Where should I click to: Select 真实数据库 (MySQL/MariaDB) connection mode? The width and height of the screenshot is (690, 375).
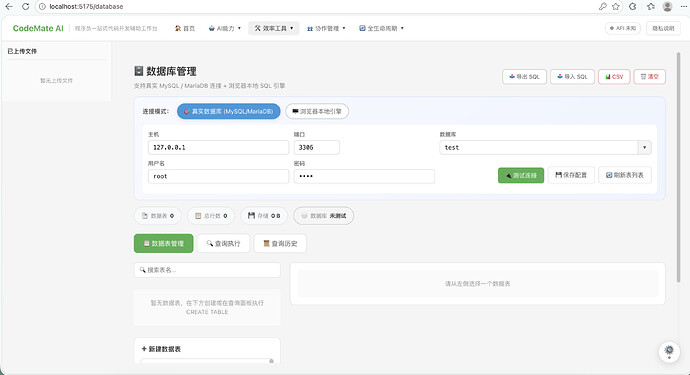coord(228,111)
